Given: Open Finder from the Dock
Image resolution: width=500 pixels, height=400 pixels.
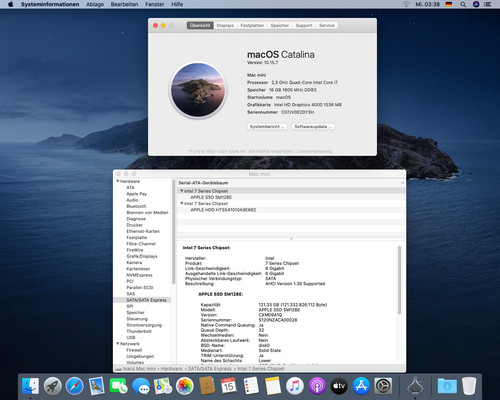Looking at the screenshot, I should click(30, 386).
